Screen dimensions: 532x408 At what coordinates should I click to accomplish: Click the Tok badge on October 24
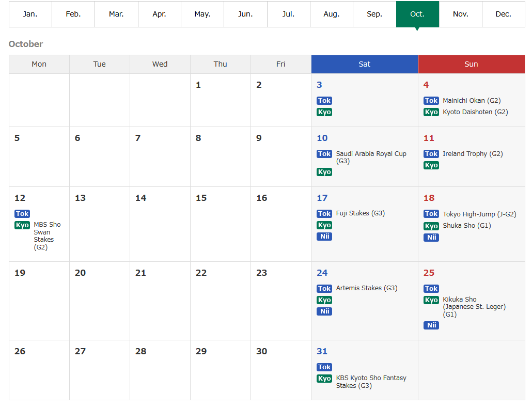pos(324,289)
